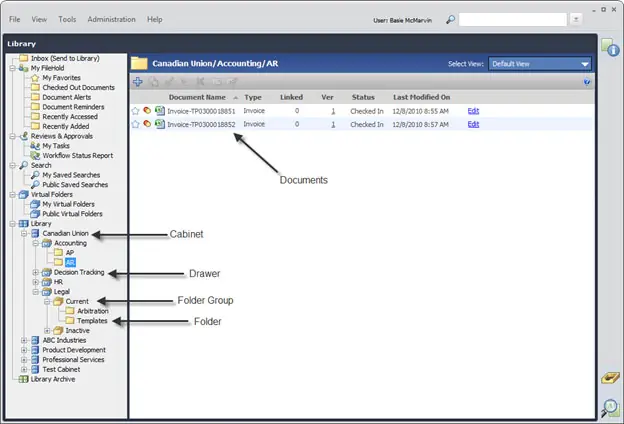Viewport: 624px width, 424px height.
Task: Click the blue plus Add Document icon
Action: (x=138, y=82)
